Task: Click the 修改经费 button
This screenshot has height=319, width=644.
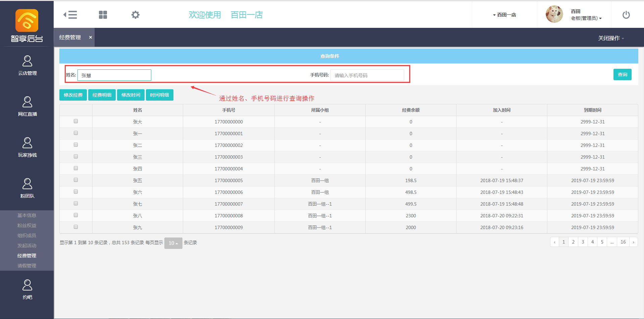Action: pos(73,95)
